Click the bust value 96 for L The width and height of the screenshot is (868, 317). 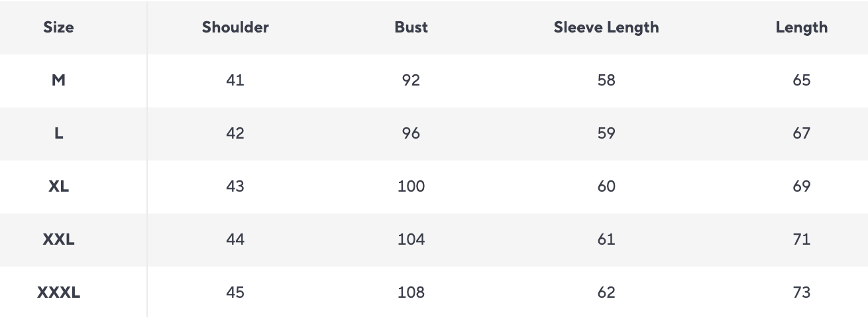tap(411, 133)
